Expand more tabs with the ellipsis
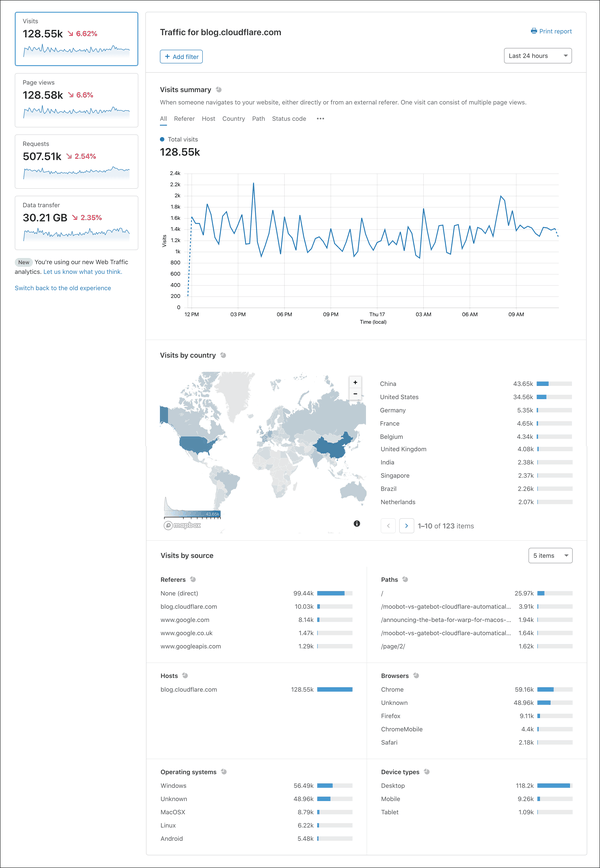 tap(320, 119)
